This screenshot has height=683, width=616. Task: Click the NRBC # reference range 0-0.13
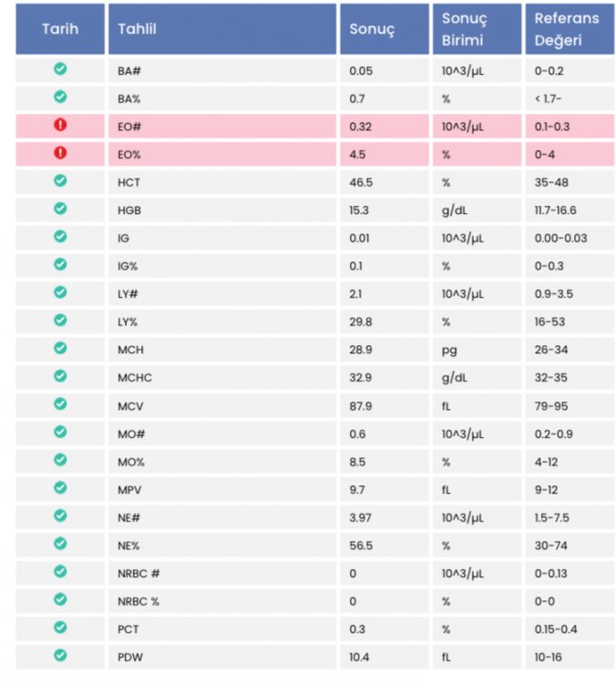(x=551, y=573)
